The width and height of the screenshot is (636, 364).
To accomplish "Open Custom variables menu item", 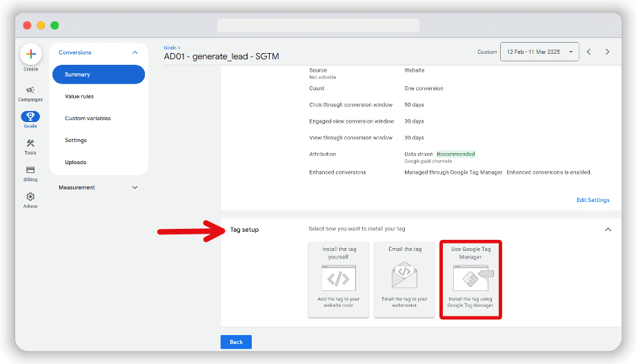I will (x=88, y=119).
